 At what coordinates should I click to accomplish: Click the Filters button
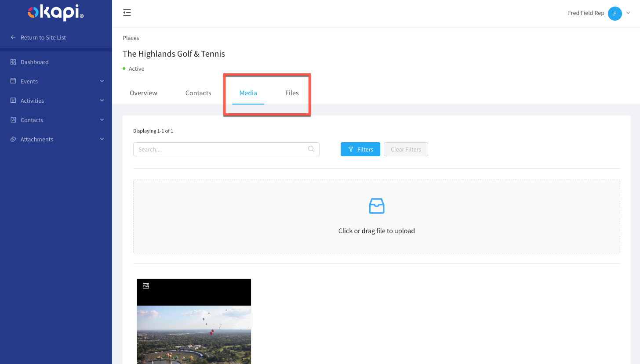click(360, 149)
